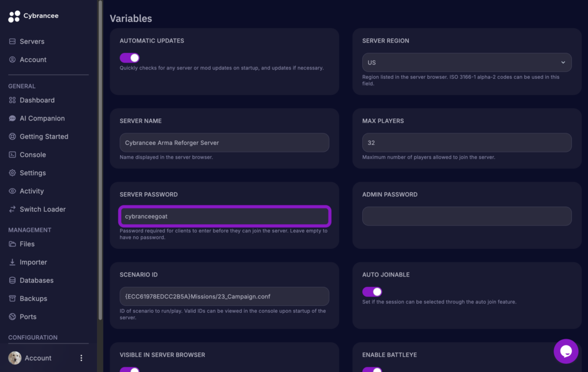Click the Ports icon

13,317
